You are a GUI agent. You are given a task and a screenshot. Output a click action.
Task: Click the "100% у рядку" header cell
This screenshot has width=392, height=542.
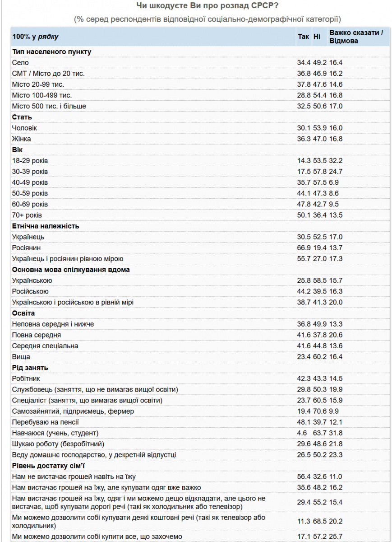pyautogui.click(x=36, y=37)
